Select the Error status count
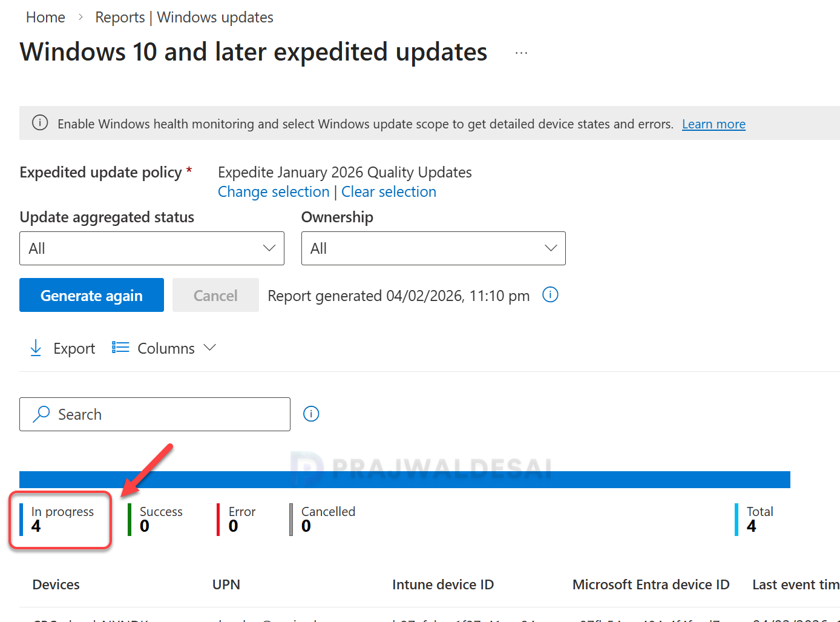 (x=237, y=520)
